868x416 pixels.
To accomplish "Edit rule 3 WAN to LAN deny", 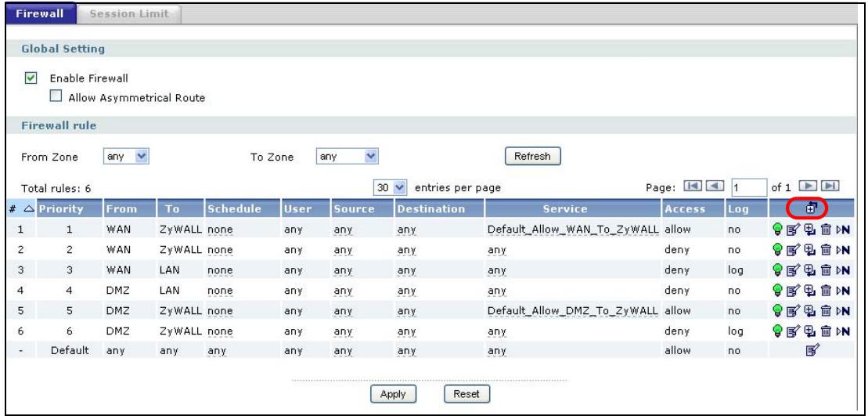I will [x=794, y=270].
